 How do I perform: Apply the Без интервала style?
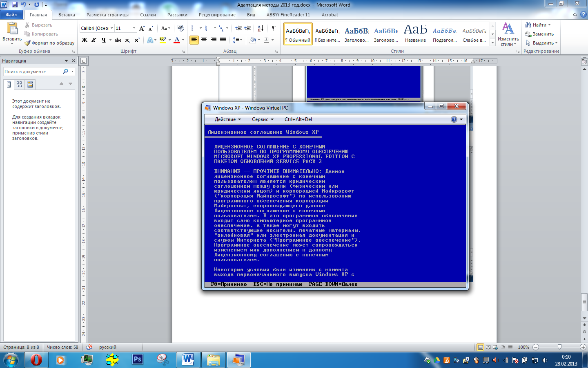pos(327,34)
